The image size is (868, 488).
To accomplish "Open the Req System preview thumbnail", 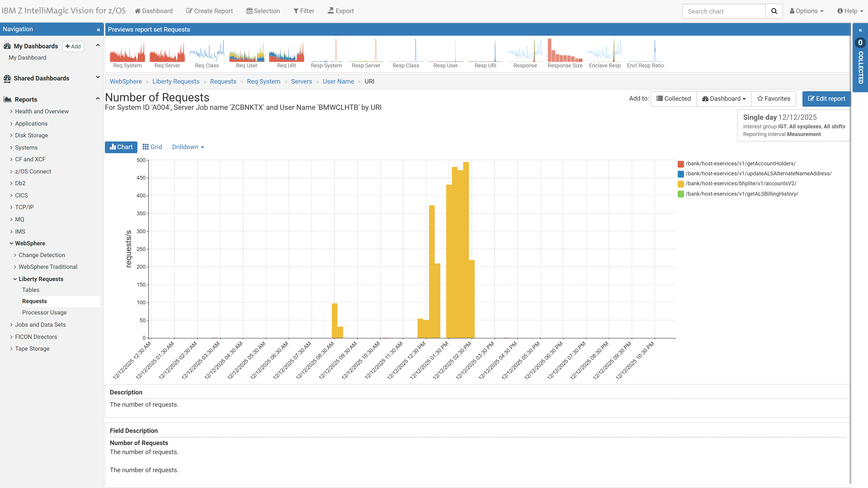I will coord(127,54).
